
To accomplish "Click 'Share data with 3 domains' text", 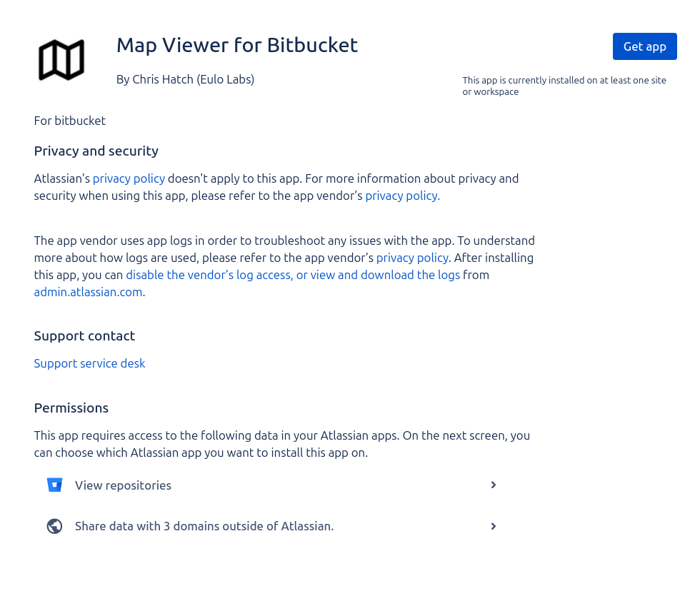I will [204, 527].
